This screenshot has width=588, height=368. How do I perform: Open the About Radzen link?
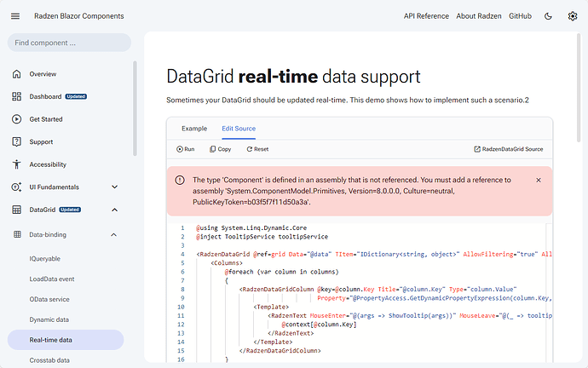(479, 16)
